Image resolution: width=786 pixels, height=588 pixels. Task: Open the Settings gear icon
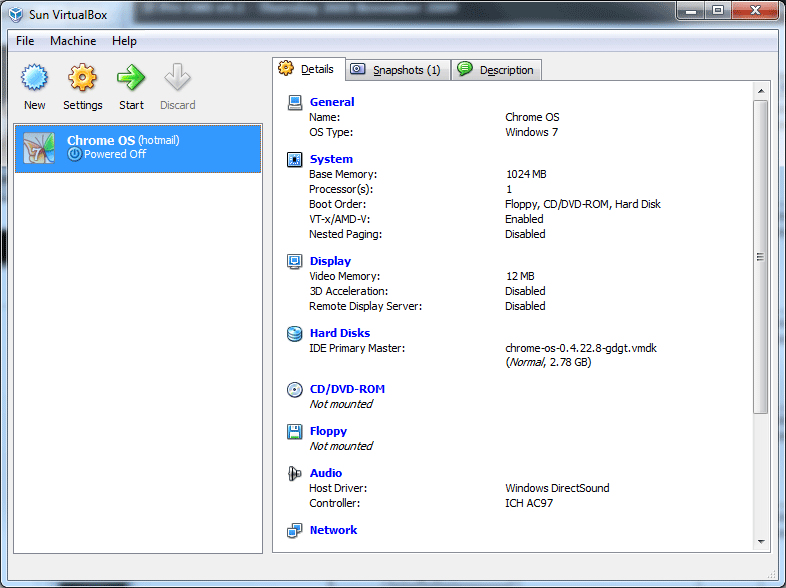click(x=82, y=78)
